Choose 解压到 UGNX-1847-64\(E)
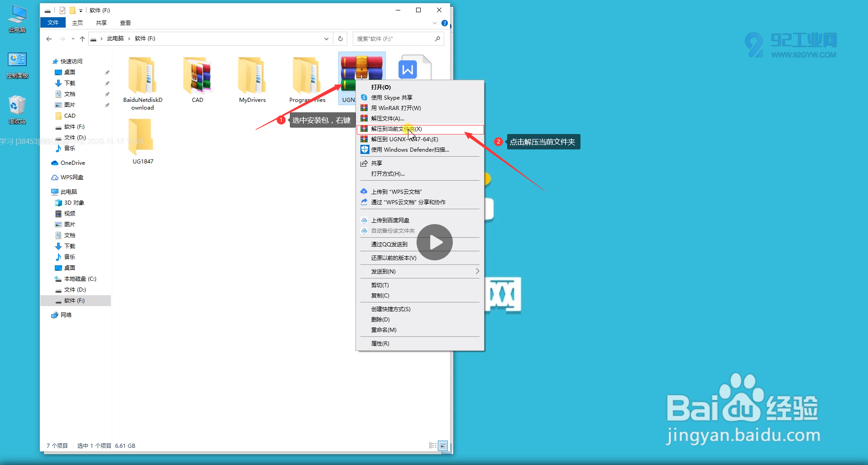Image resolution: width=868 pixels, height=465 pixels. 420,139
